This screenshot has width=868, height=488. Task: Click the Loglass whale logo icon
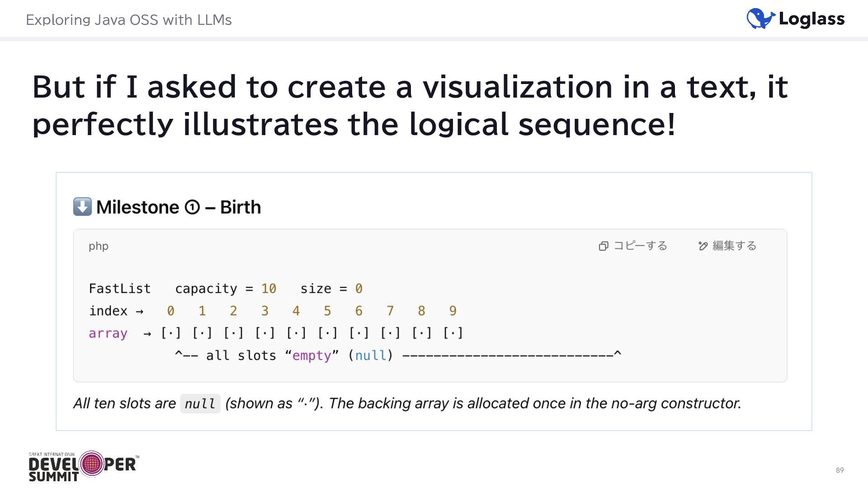pyautogui.click(x=760, y=19)
